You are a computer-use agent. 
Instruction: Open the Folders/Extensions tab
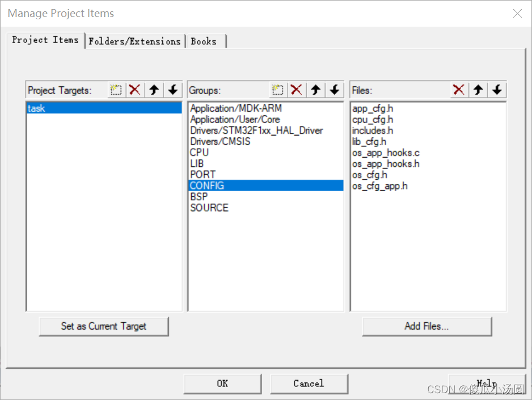tap(134, 41)
